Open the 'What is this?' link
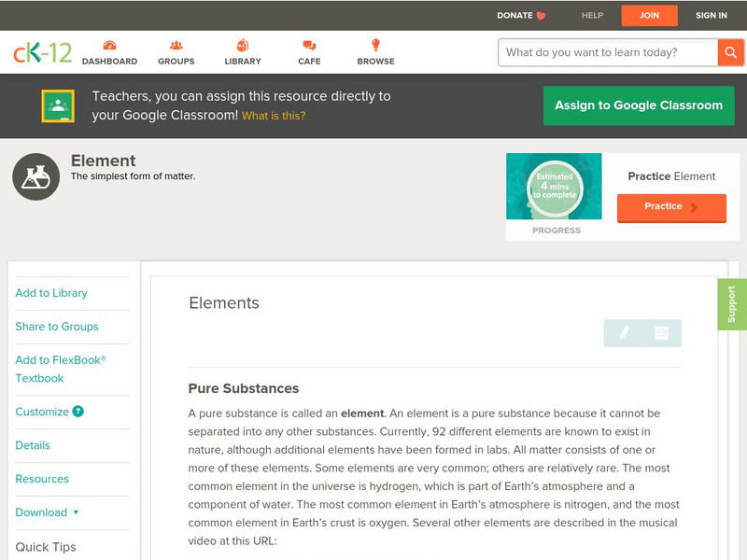Screen dimensions: 747x560 point(266,116)
